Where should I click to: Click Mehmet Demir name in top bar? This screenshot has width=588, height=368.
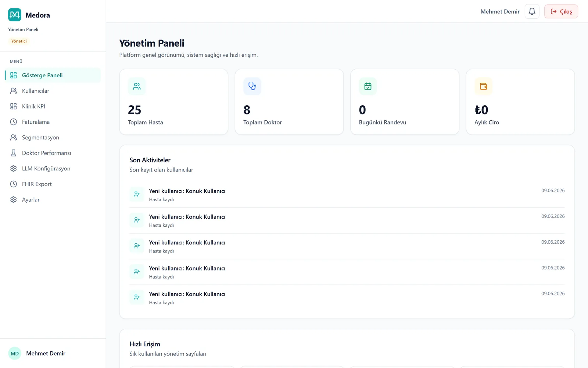tap(500, 11)
